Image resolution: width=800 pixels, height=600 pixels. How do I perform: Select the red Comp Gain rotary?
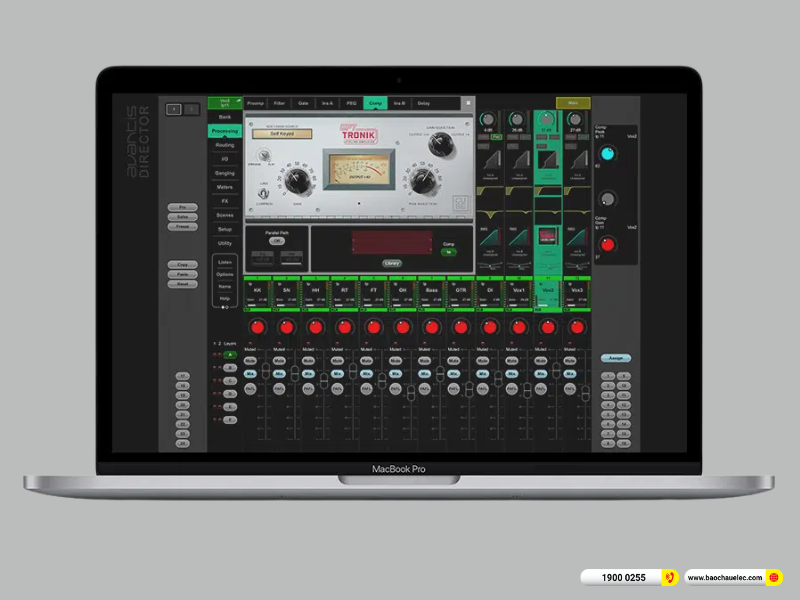pyautogui.click(x=606, y=243)
